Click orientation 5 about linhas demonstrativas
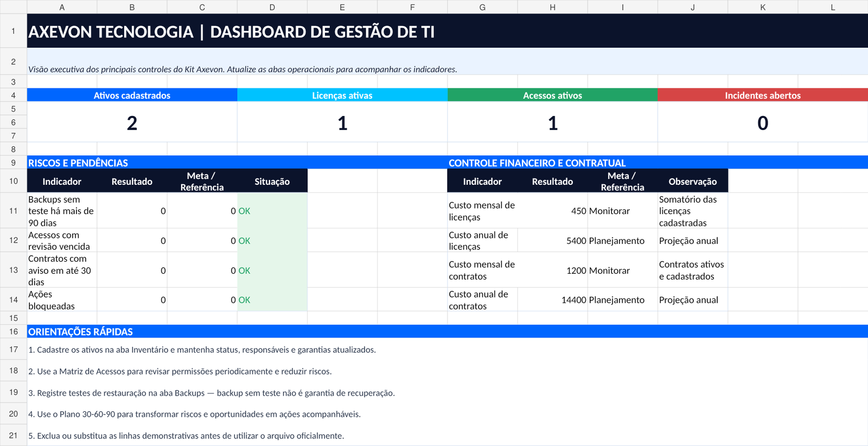868x446 pixels. coord(448,435)
